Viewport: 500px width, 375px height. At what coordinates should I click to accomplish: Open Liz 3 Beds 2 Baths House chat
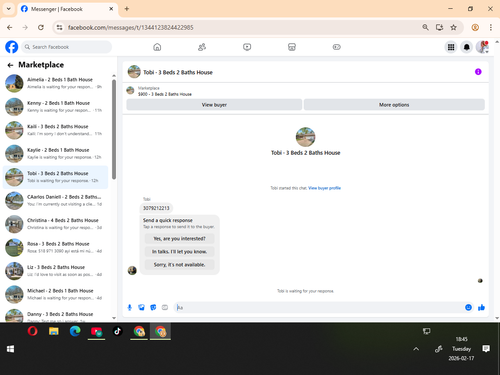(x=55, y=271)
